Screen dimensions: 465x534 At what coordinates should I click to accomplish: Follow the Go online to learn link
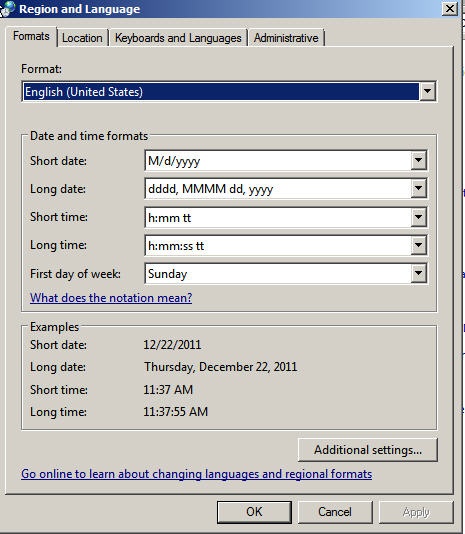(x=197, y=474)
